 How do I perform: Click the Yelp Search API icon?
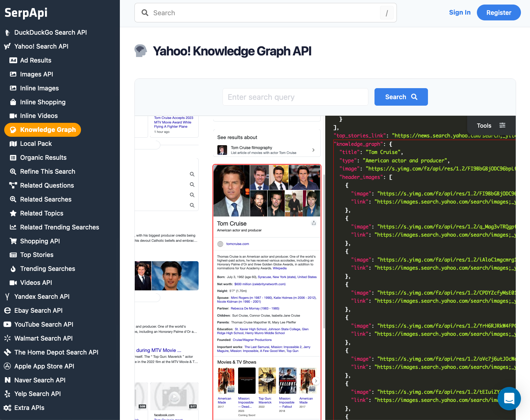click(7, 394)
